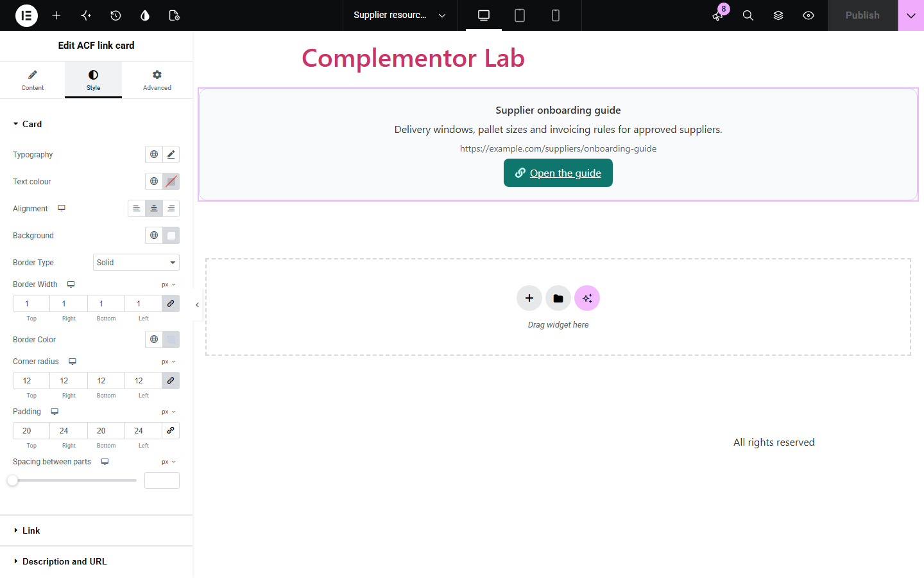Click the Publish button
Screen dimensions: 924x578
click(862, 15)
